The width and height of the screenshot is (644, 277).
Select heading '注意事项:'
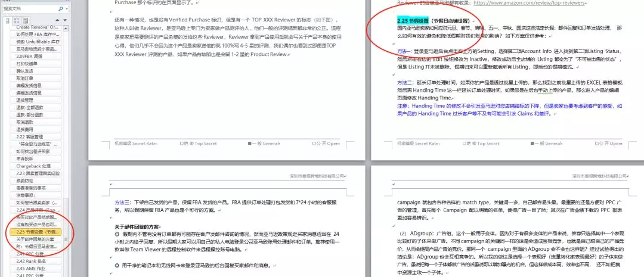pyautogui.click(x=37, y=195)
